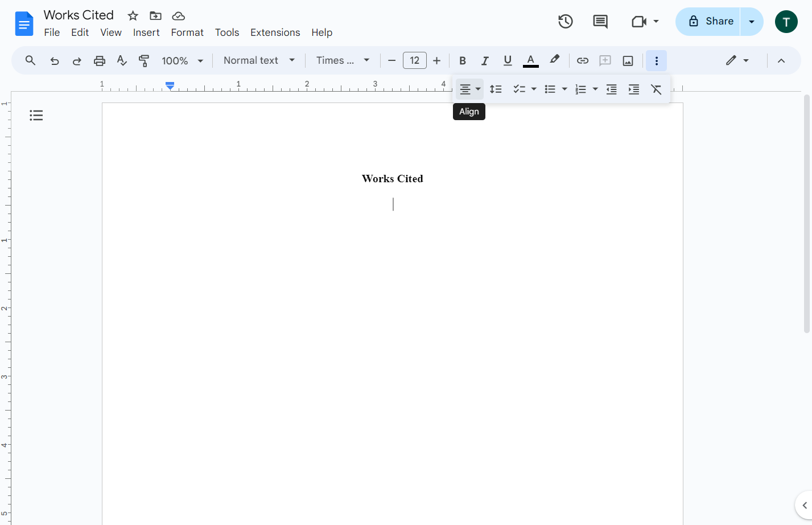This screenshot has height=525, width=812.
Task: Click the Share button
Action: pyautogui.click(x=708, y=22)
